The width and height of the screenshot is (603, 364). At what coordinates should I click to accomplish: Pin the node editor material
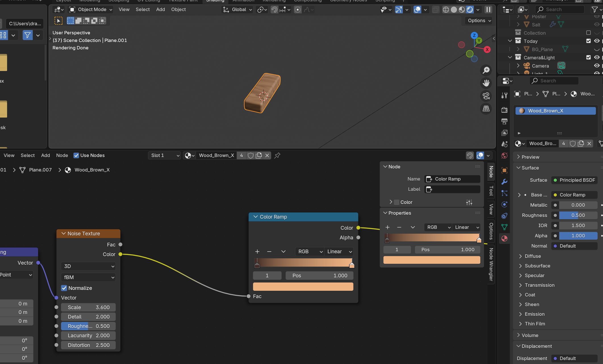click(277, 155)
